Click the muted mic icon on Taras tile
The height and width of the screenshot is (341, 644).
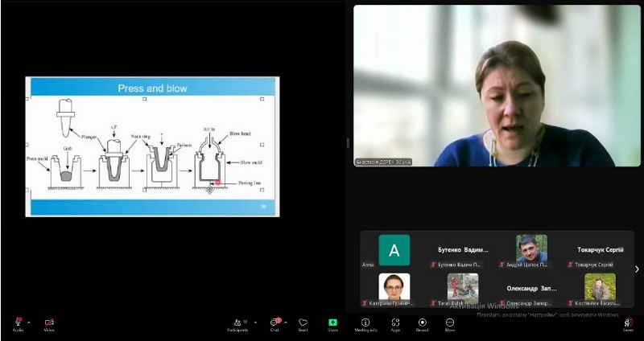point(433,303)
